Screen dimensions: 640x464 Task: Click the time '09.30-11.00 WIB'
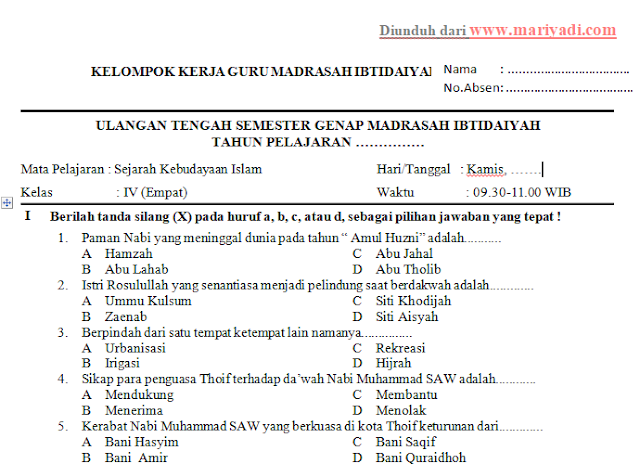pyautogui.click(x=522, y=192)
